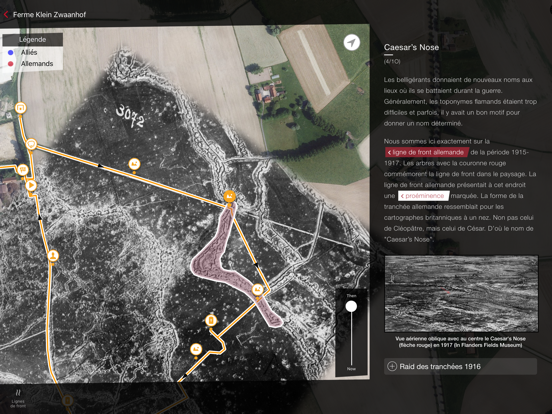Image resolution: width=552 pixels, height=414 pixels.
Task: Open the speech bubble marker on the route
Action: pos(31,144)
